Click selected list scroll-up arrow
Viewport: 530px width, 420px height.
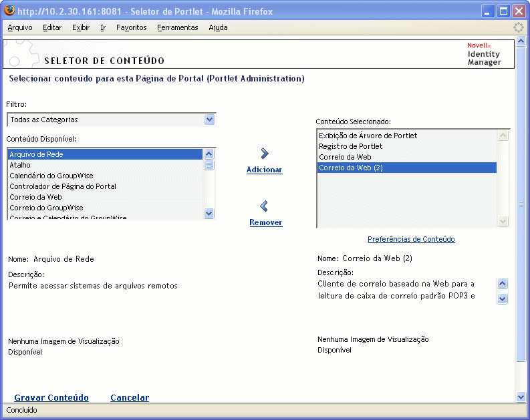point(503,136)
